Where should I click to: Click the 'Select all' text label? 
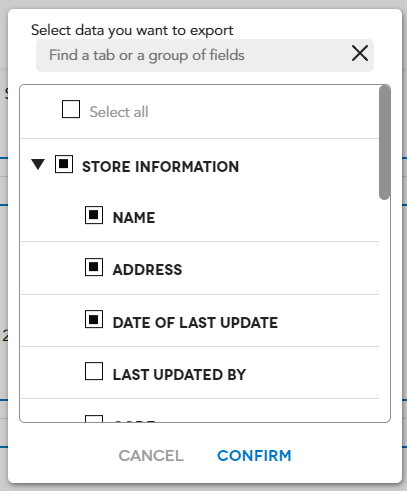tap(119, 112)
